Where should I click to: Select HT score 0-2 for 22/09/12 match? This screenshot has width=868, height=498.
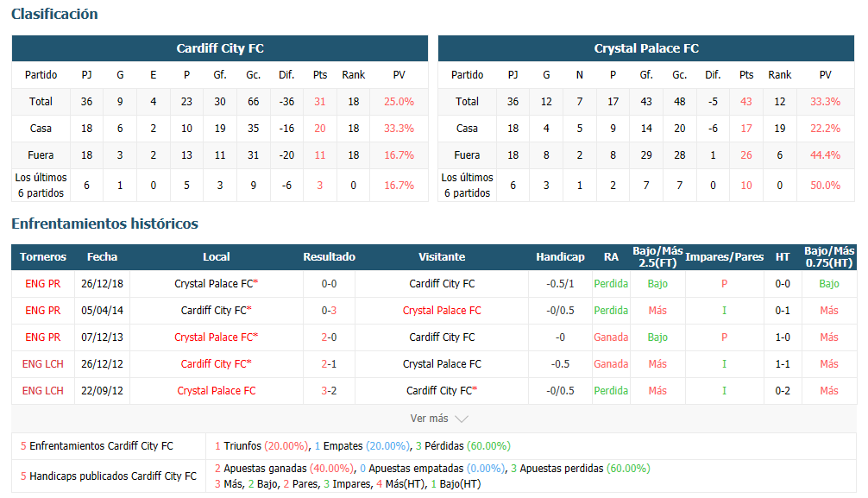(x=783, y=390)
